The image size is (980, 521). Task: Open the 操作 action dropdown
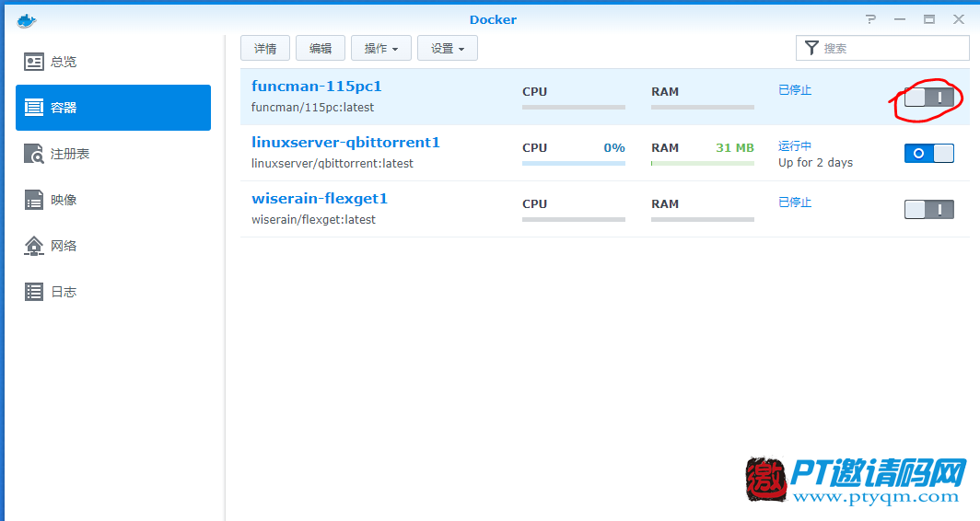point(381,48)
